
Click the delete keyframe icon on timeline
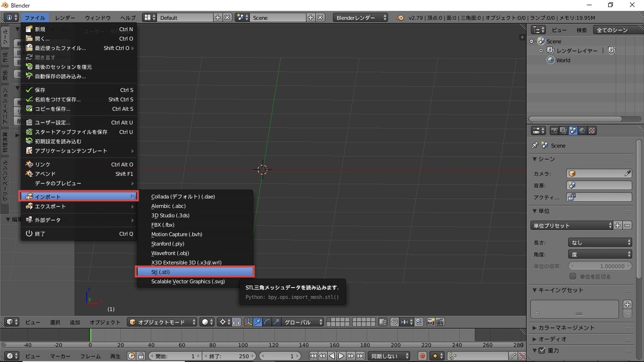pyautogui.click(x=522, y=356)
